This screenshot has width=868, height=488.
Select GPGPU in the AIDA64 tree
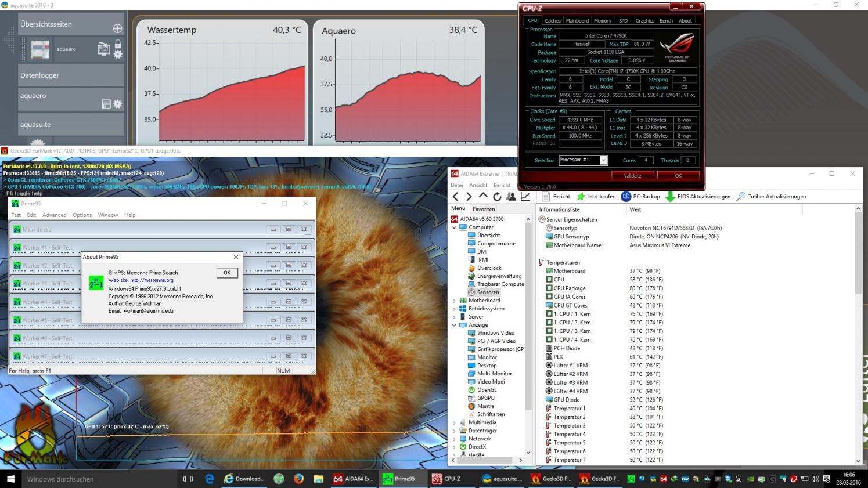click(485, 398)
